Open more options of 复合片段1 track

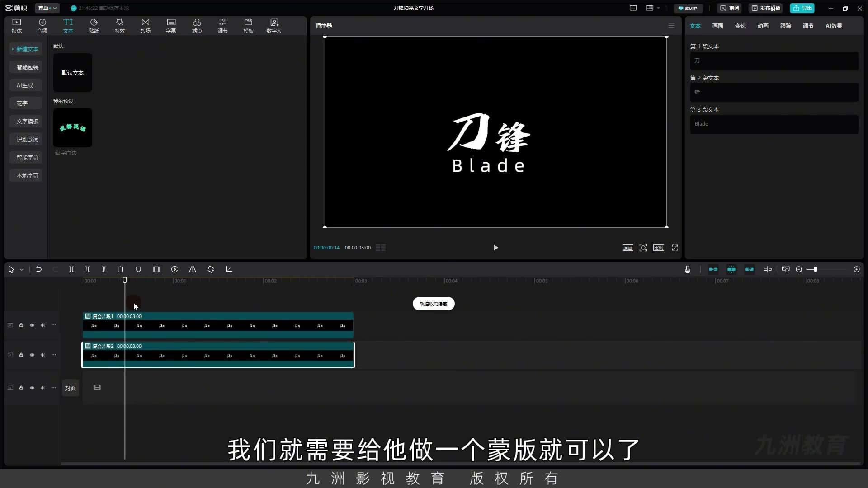(x=54, y=325)
